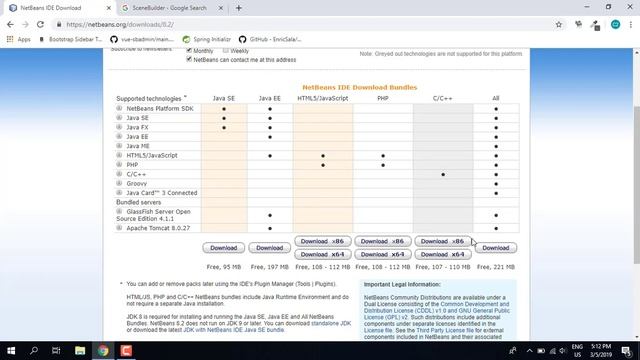This screenshot has height=360, width=640.
Task: Download HTML5/JavaScript x86 bundle
Action: click(323, 241)
